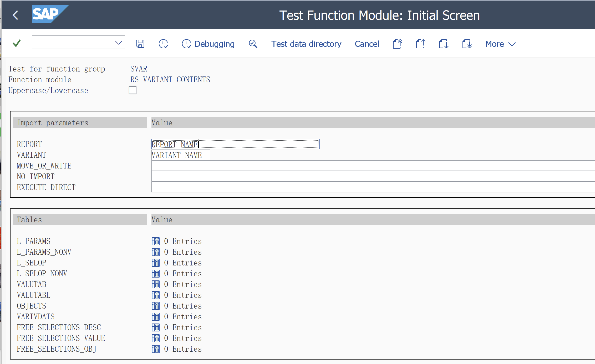Focus the REPORT value field
Viewport: 595px width, 364px height.
[x=235, y=144]
